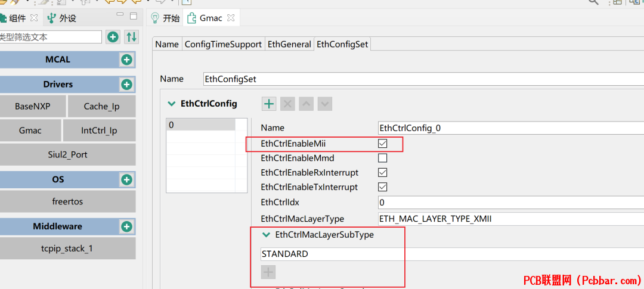The height and width of the screenshot is (289, 644).
Task: Toggle the EthCtrlEnableRxInterrupt checkbox
Action: (382, 172)
